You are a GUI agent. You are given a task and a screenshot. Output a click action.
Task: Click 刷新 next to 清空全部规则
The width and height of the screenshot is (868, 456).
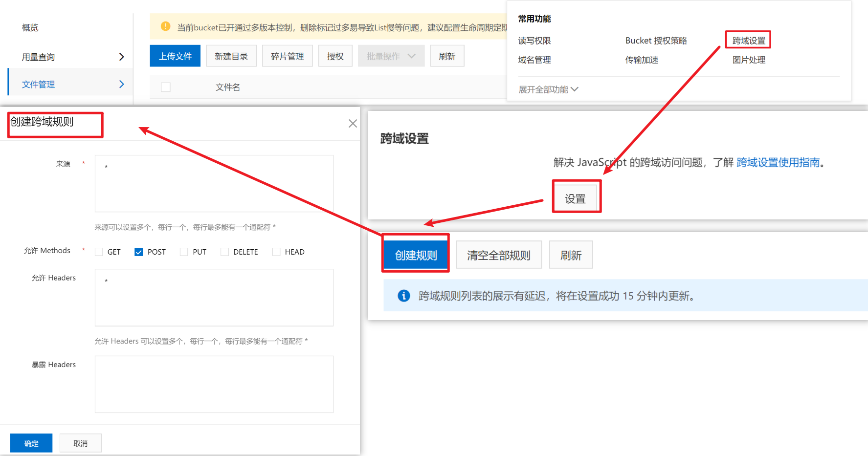click(x=571, y=255)
